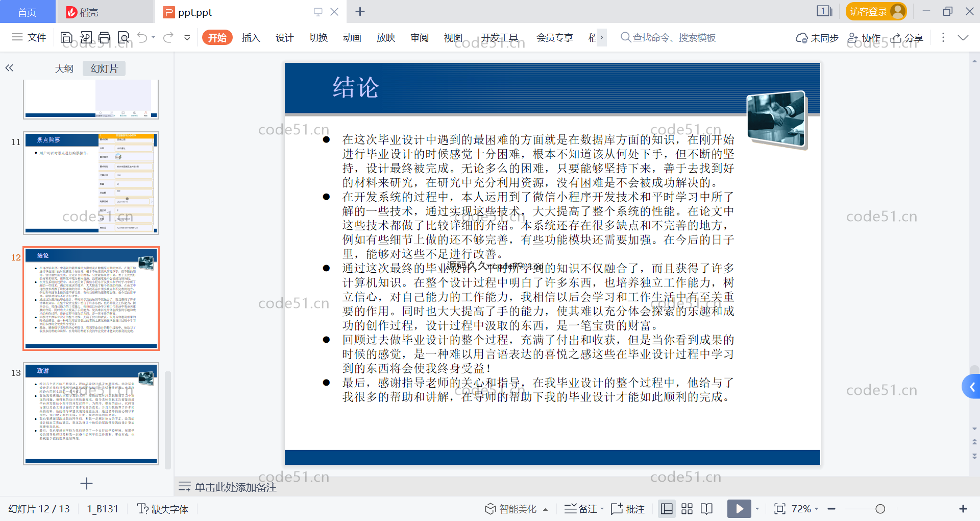Image resolution: width=980 pixels, height=521 pixels.
Task: Click the 批注 comments button
Action: point(628,509)
